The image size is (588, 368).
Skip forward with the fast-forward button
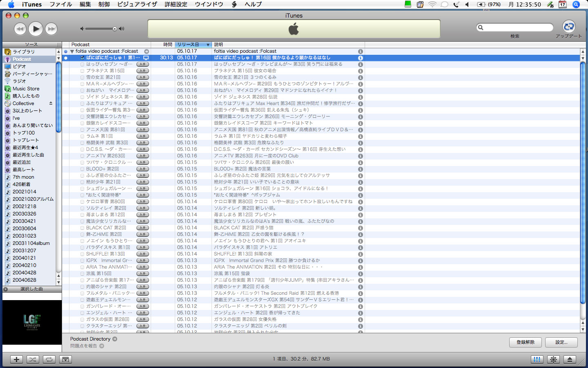51,29
